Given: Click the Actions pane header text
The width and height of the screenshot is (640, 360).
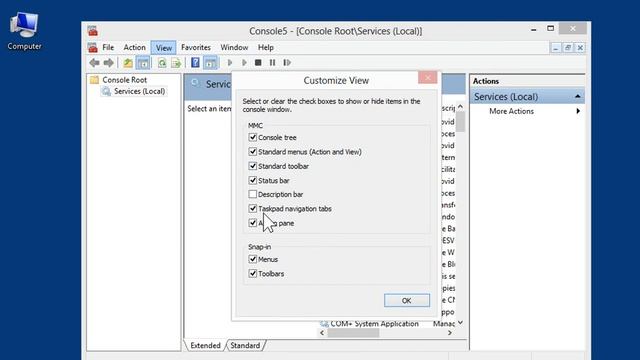Looking at the screenshot, I should 486,81.
